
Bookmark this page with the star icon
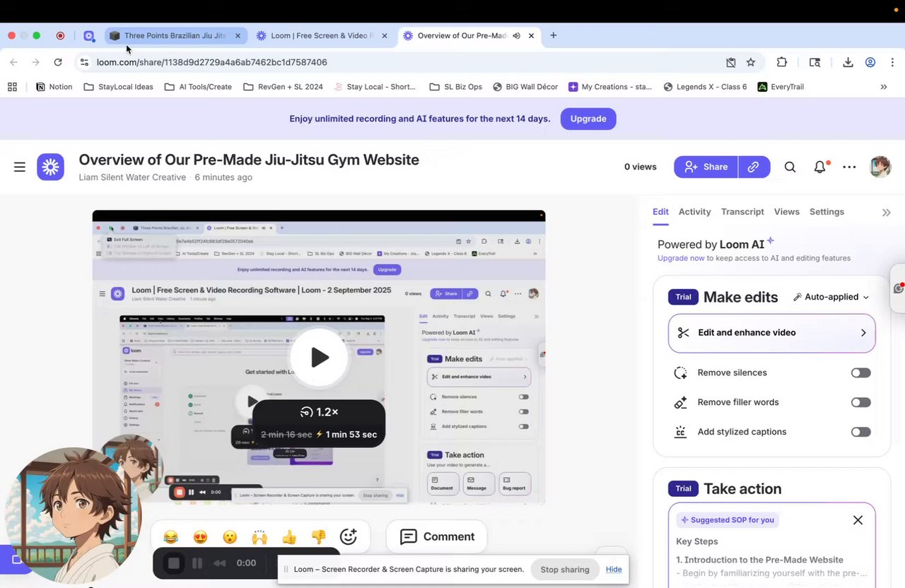tap(751, 62)
